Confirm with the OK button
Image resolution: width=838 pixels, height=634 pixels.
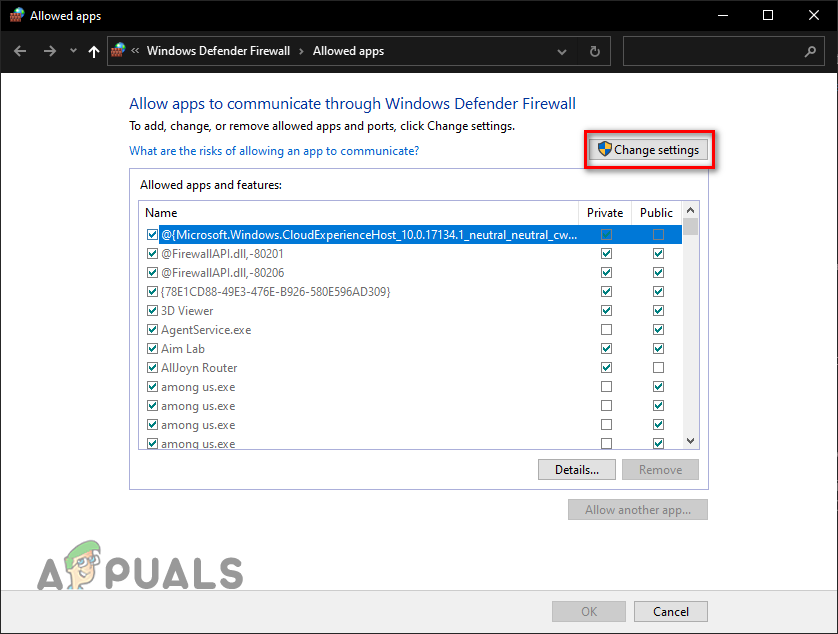coord(589,612)
